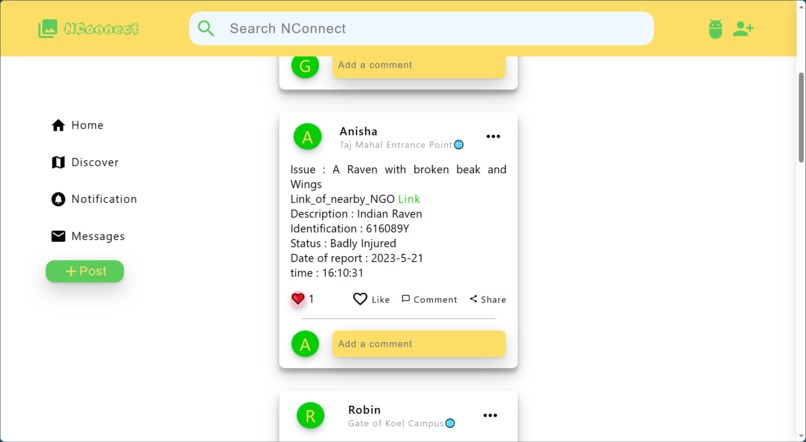This screenshot has width=806, height=442.
Task: Click the Home house icon
Action: [58, 125]
